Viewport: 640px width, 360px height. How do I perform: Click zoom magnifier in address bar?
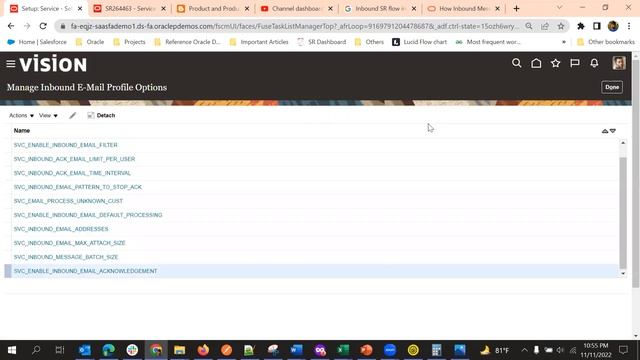(x=529, y=26)
